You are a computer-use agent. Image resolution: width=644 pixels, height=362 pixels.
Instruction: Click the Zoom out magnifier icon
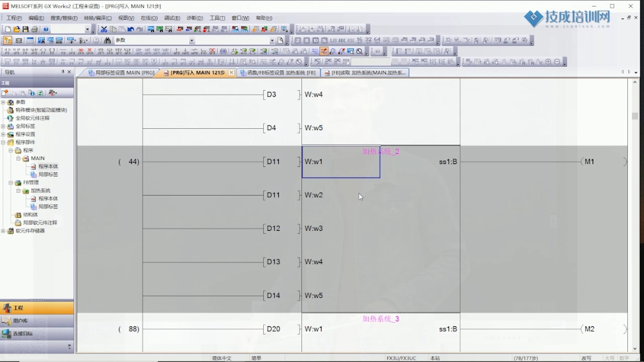tap(557, 62)
